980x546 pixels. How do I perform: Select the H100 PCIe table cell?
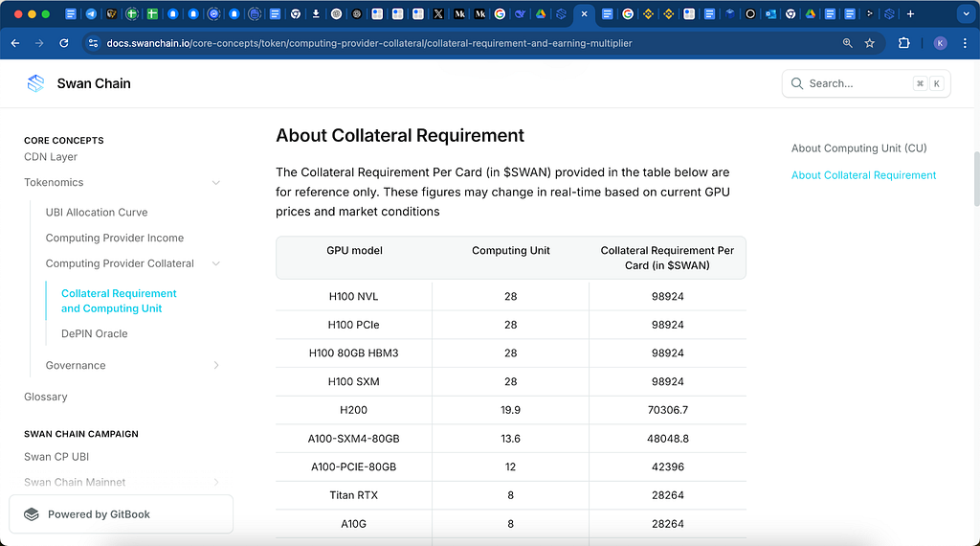coord(354,325)
